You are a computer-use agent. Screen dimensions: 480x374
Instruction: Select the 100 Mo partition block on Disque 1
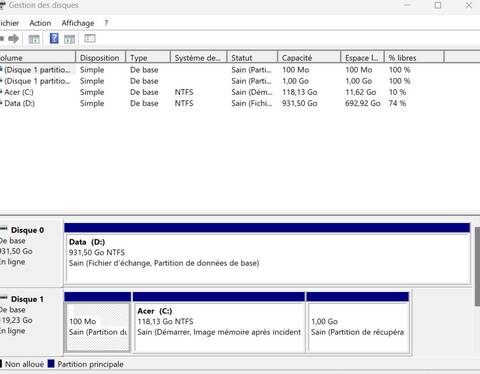point(98,322)
